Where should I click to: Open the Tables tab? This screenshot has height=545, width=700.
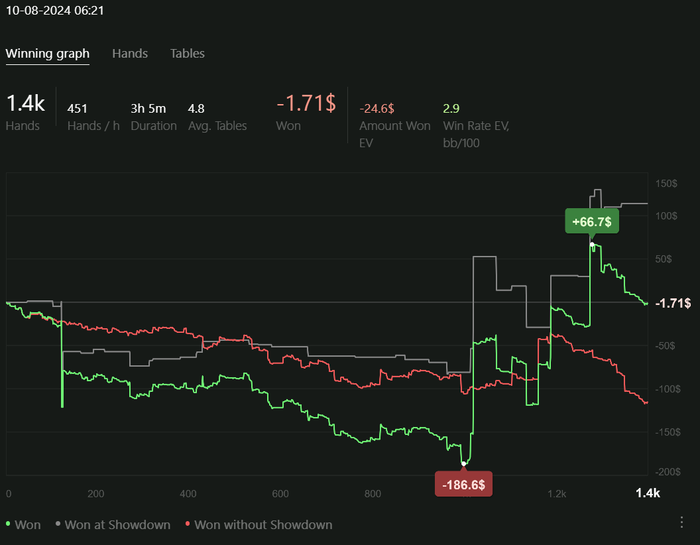click(187, 53)
